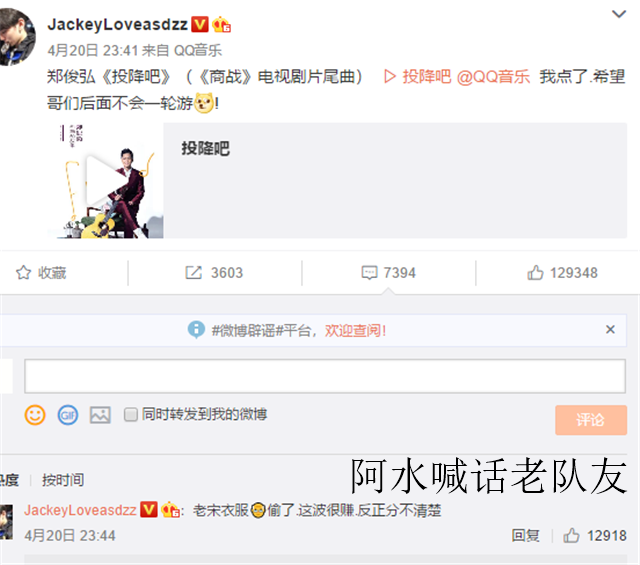The image size is (640, 565).
Task: Enable 同时转发到我的微博 checkbox
Action: pos(131,415)
